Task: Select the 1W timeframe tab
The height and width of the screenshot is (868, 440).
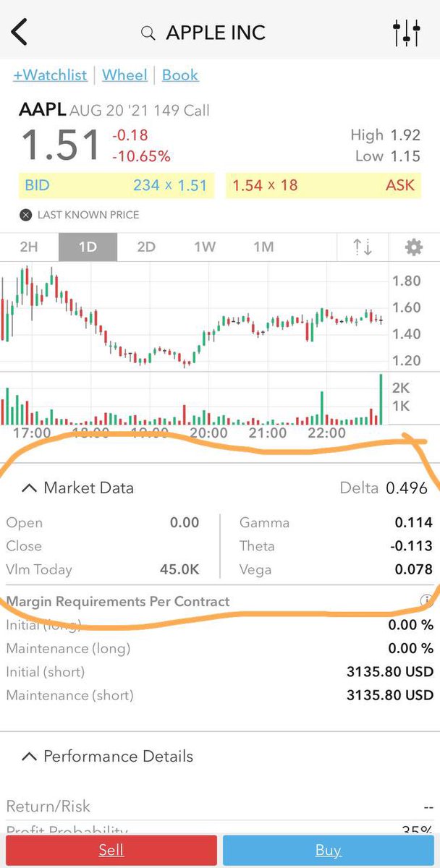Action: (205, 247)
